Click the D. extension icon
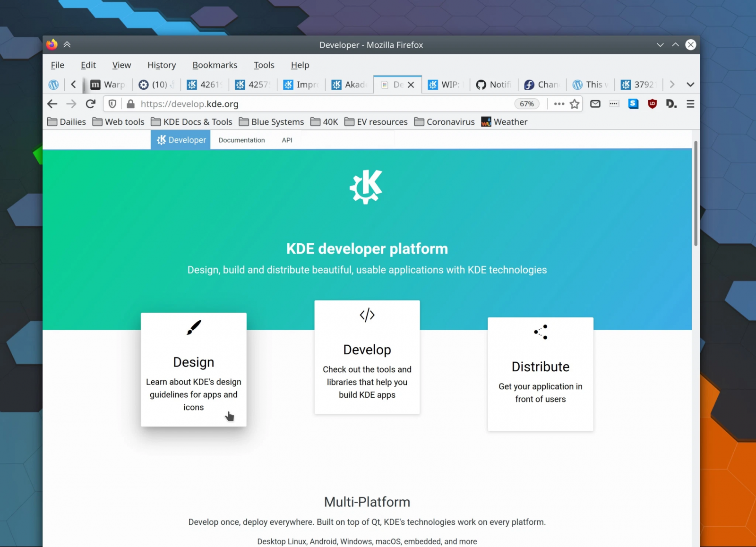The width and height of the screenshot is (756, 547). tap(671, 104)
